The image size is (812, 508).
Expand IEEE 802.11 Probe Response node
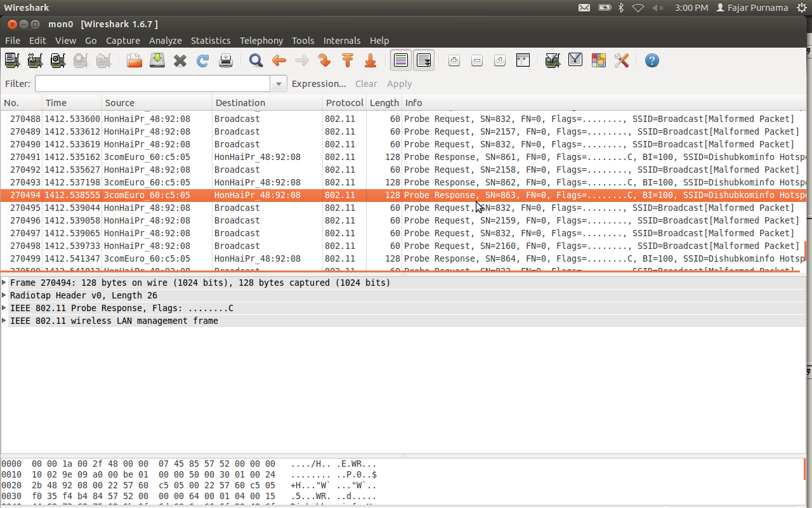point(4,308)
